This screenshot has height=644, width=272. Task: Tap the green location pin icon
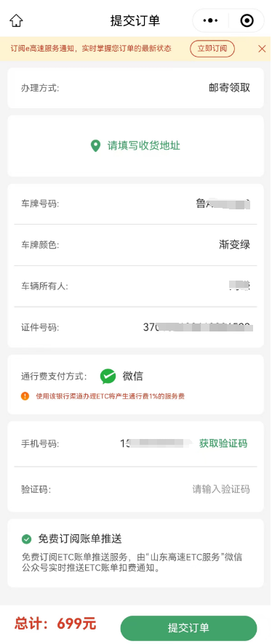tap(95, 146)
